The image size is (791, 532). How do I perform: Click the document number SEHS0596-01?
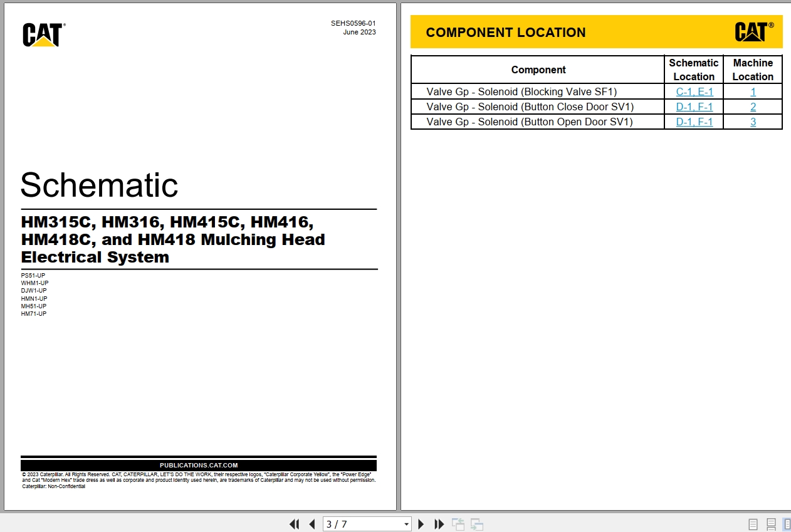354,23
